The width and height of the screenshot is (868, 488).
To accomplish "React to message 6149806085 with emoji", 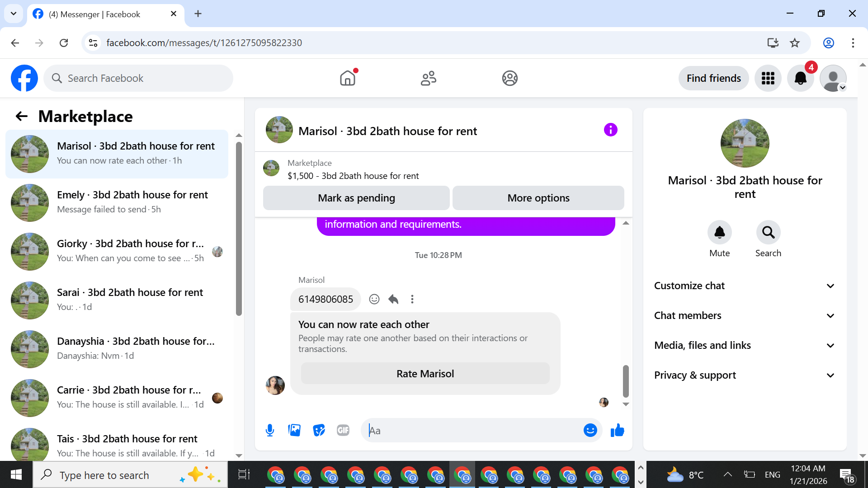I will [x=374, y=299].
